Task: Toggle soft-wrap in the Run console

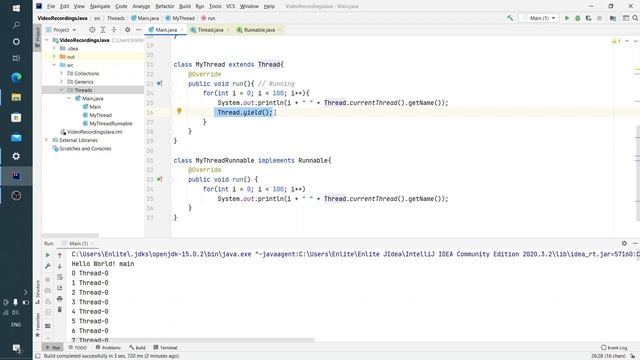Action: tap(60, 277)
